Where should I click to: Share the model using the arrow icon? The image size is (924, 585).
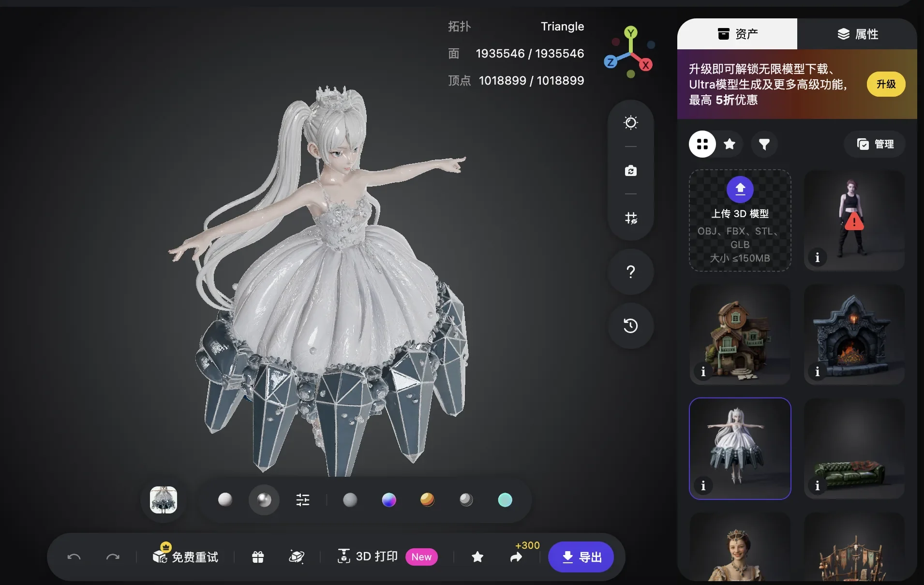click(516, 557)
